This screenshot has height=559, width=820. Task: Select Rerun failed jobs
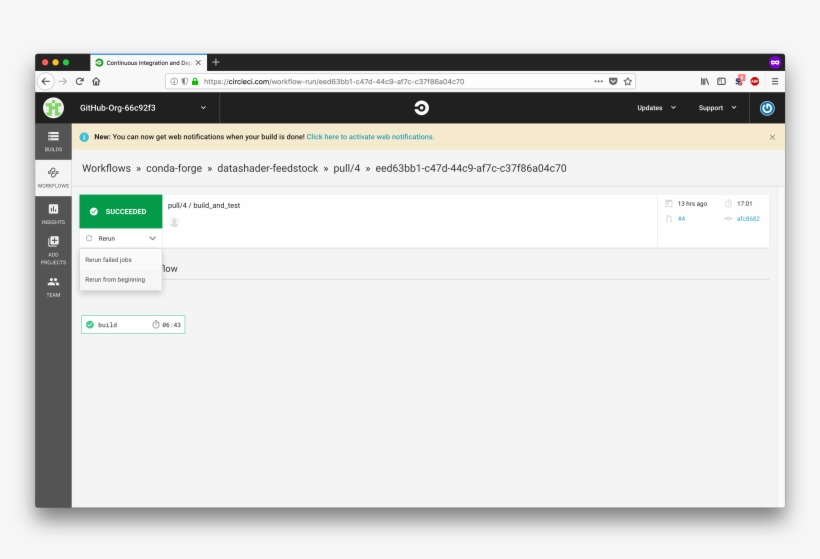(x=108, y=260)
